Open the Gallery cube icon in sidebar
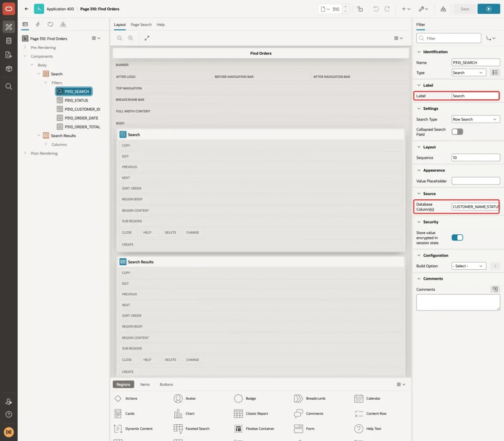Screen dimensions: 504x441 click(9, 68)
